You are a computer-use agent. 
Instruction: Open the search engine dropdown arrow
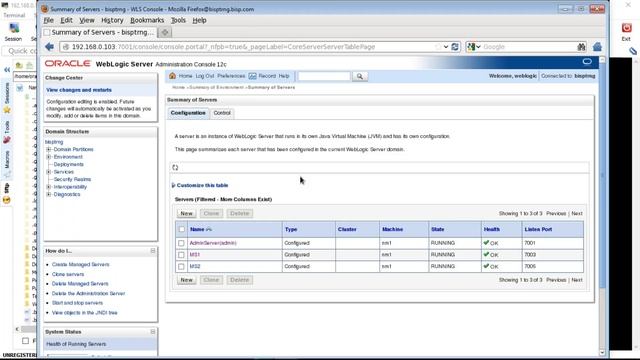(x=478, y=47)
